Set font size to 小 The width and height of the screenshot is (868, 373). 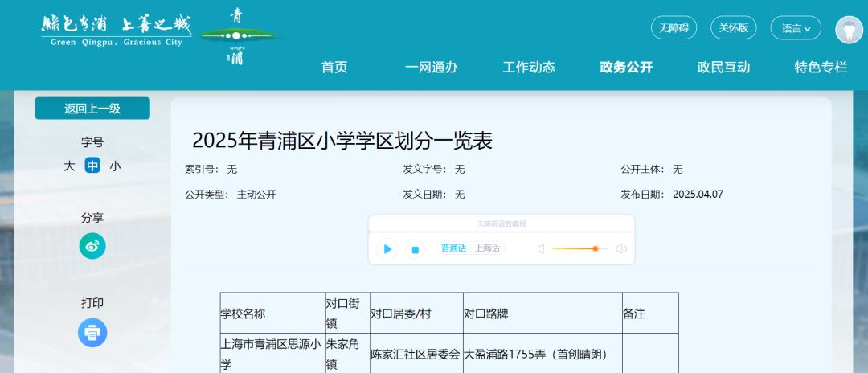[x=115, y=166]
